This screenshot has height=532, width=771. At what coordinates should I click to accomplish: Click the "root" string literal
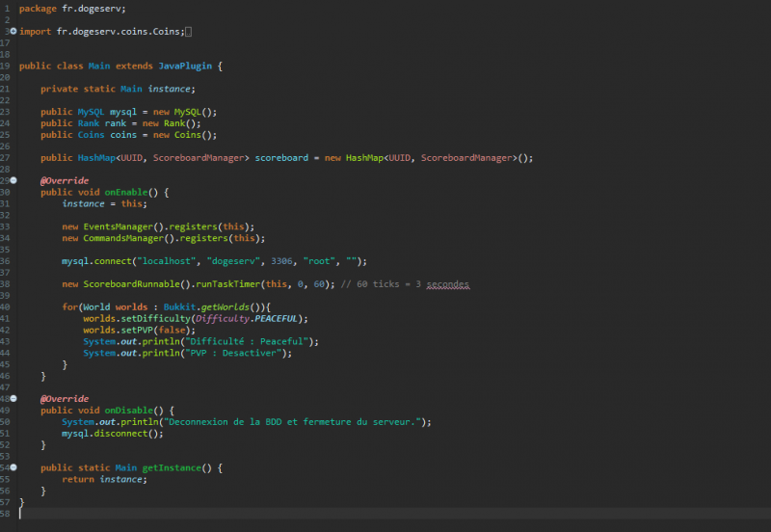pos(319,261)
